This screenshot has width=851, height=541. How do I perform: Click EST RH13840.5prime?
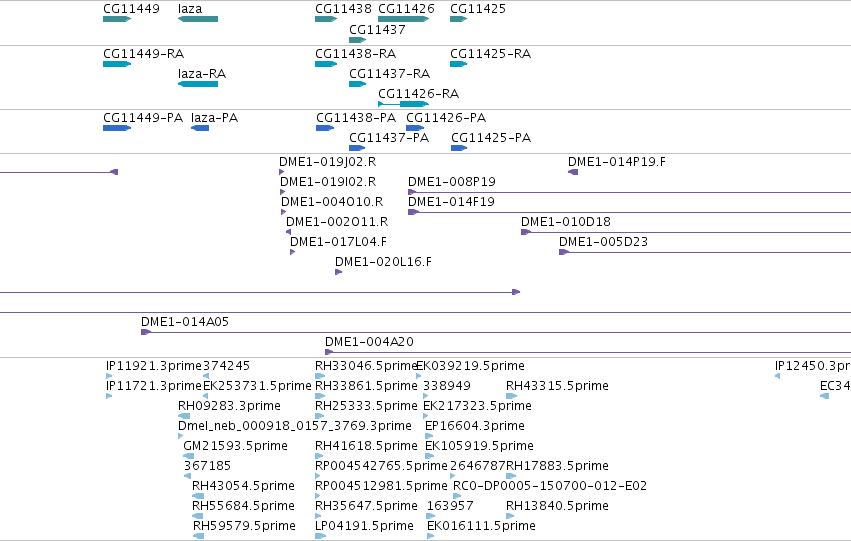(511, 516)
